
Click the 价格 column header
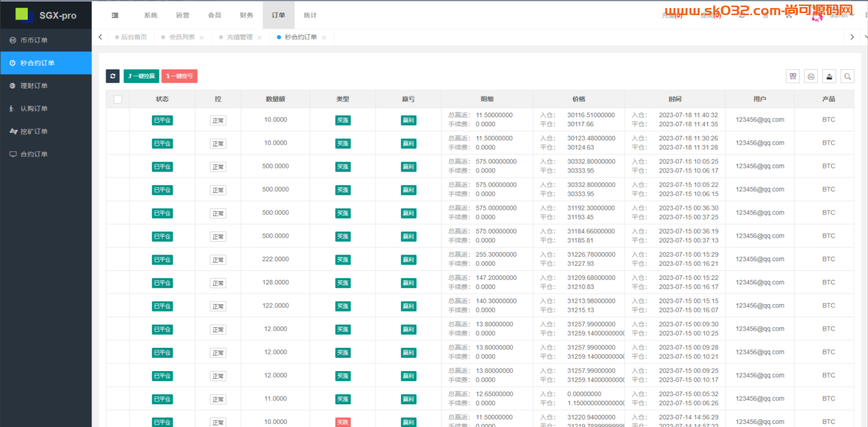(579, 99)
